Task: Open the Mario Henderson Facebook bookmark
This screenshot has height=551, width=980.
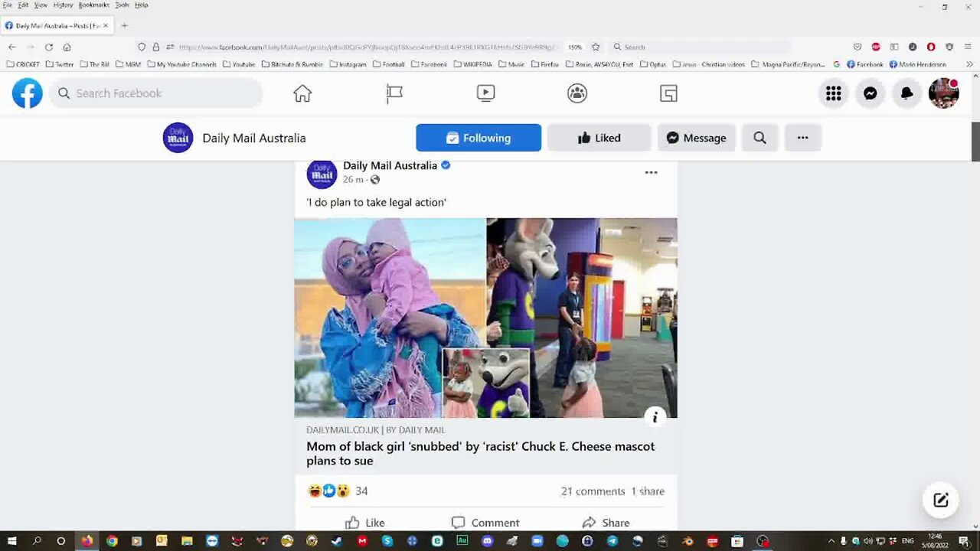Action: (x=917, y=64)
